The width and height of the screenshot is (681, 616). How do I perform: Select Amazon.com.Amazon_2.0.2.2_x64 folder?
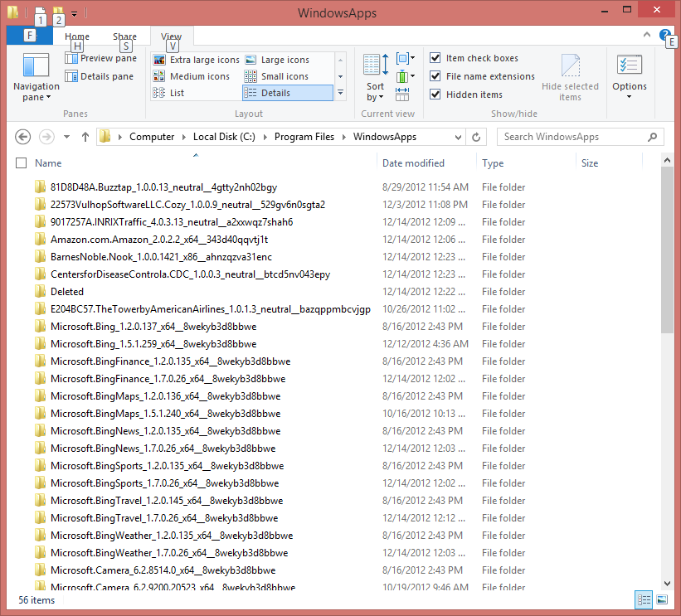pyautogui.click(x=159, y=240)
